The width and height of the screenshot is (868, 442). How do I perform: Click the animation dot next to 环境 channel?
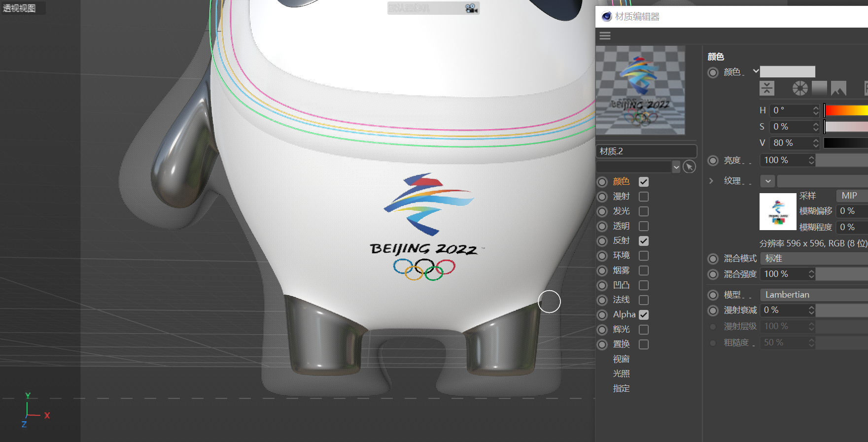[x=602, y=256]
